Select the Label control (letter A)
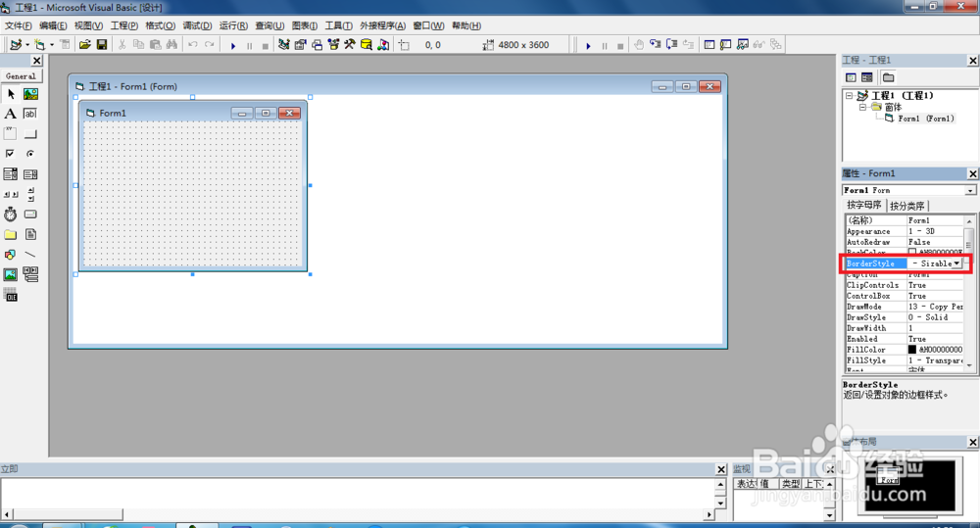Viewport: 980px width, 528px height. (x=11, y=114)
